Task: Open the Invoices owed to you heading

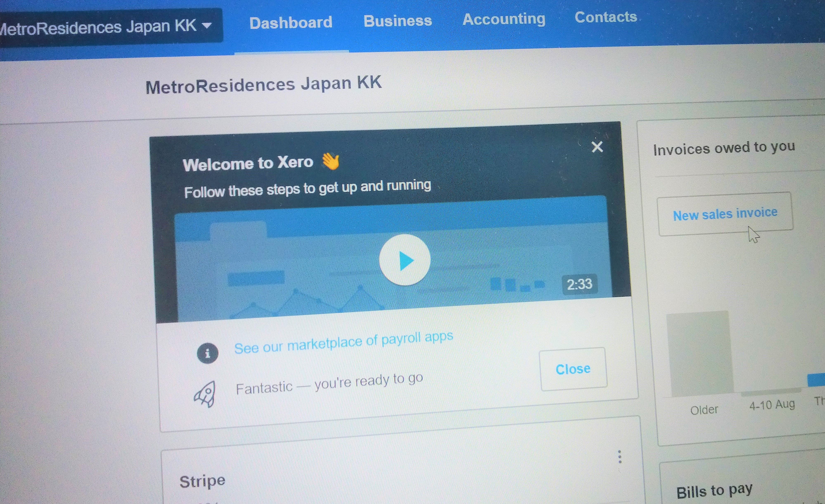Action: 724,148
